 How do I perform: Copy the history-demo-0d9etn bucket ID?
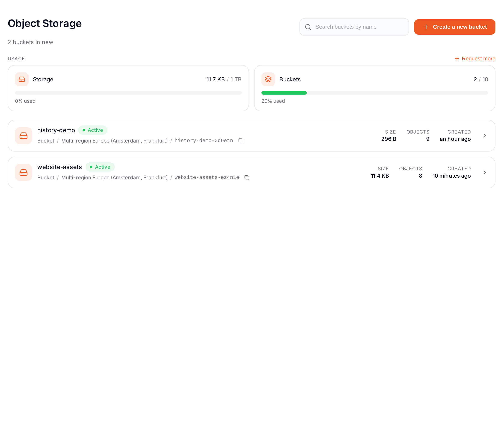click(241, 141)
